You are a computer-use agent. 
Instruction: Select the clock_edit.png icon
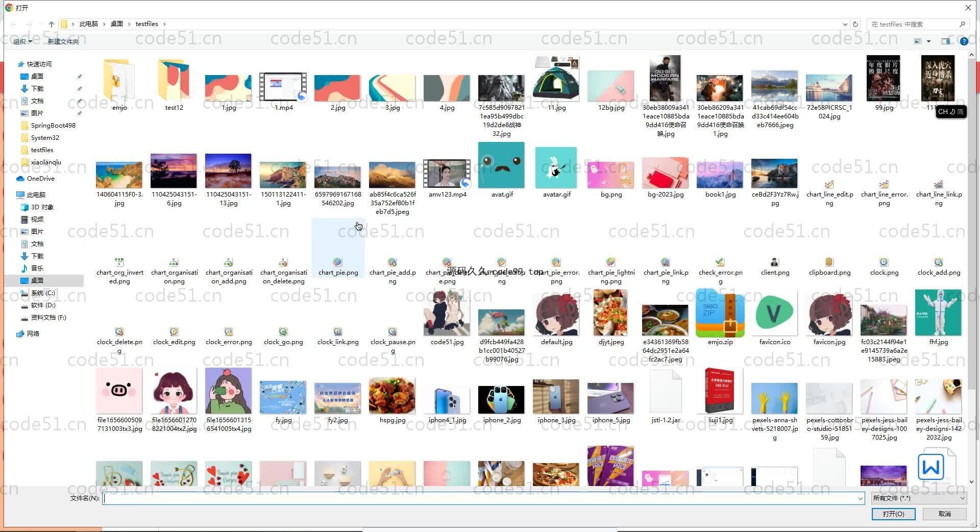click(174, 331)
